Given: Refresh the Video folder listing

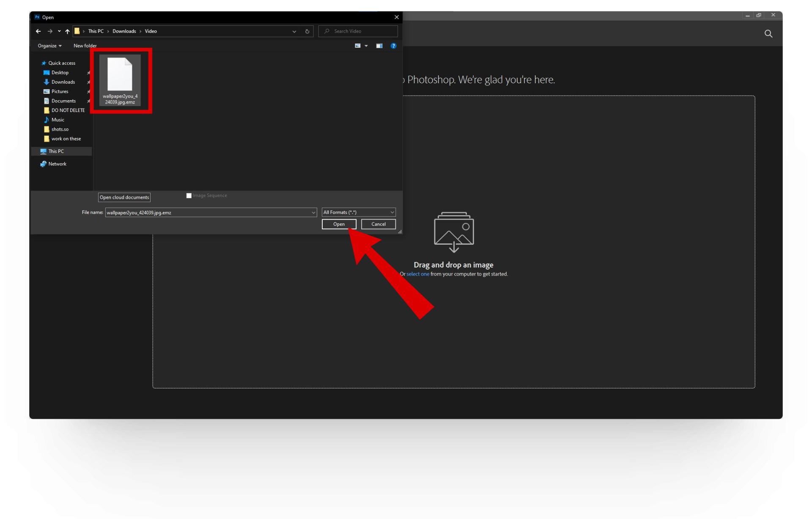Looking at the screenshot, I should click(307, 31).
